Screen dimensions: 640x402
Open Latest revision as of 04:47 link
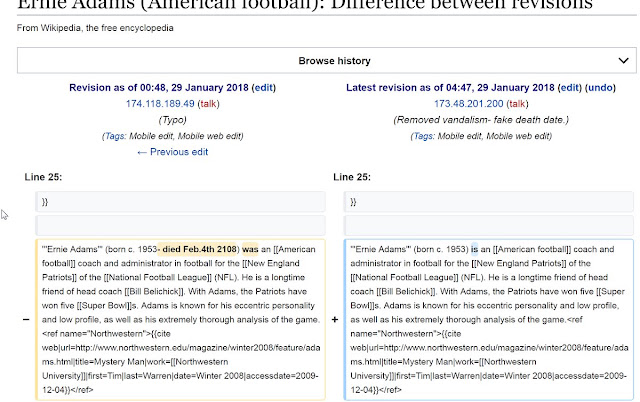tap(450, 88)
